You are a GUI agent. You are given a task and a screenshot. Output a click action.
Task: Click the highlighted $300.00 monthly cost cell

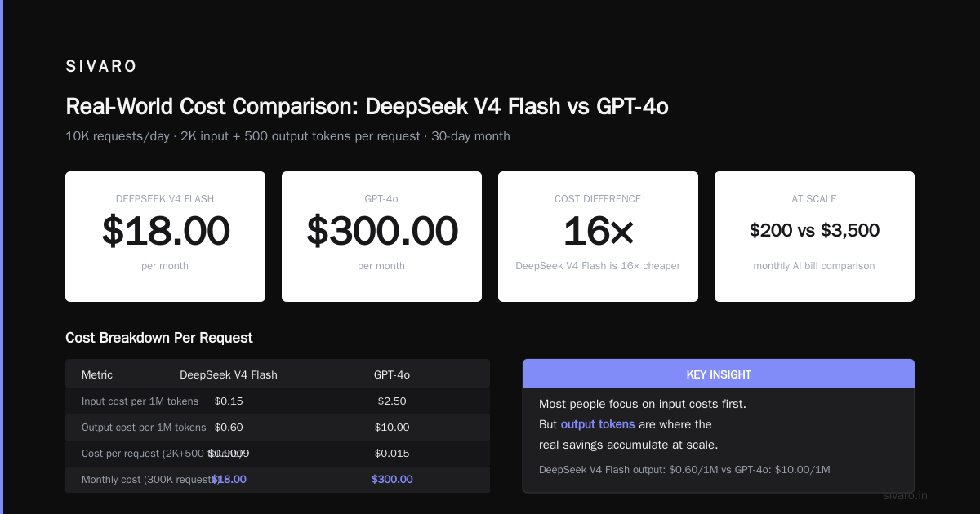point(392,480)
